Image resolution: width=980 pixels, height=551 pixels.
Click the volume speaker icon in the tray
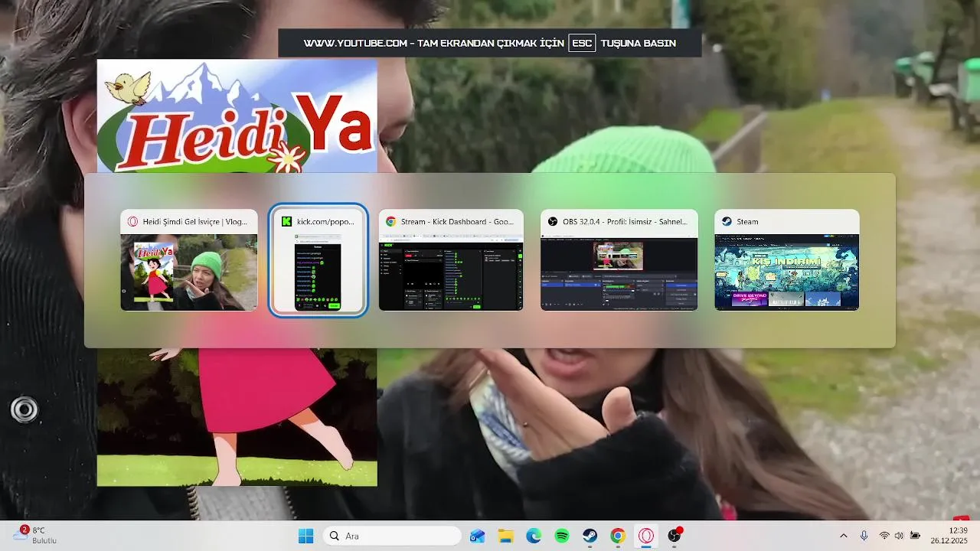899,536
